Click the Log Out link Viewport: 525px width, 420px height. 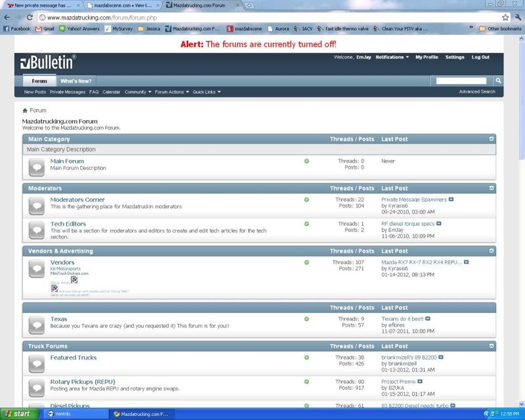pos(480,57)
